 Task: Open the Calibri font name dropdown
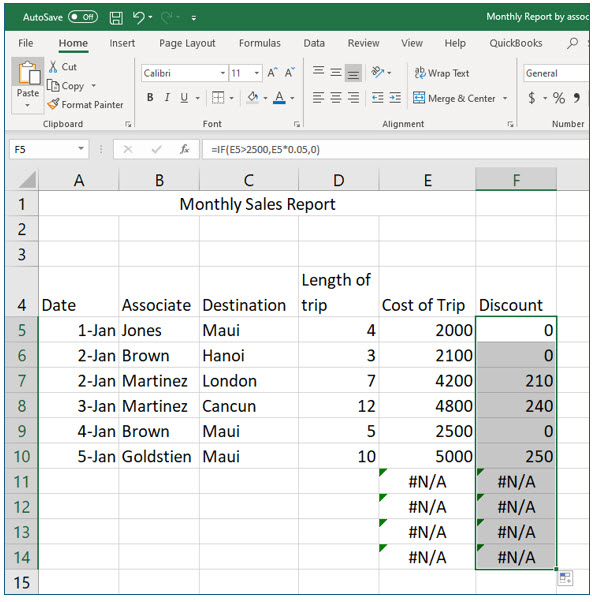point(222,73)
